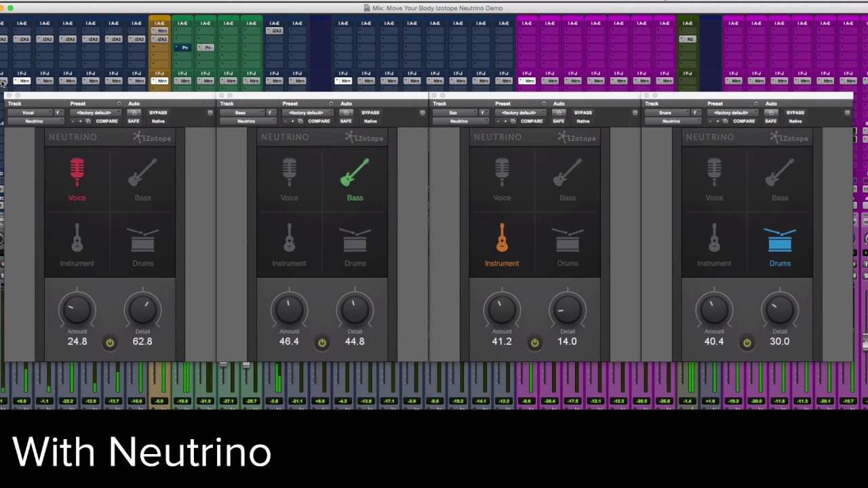Open factory default preset list in Snare plugin

[732, 113]
